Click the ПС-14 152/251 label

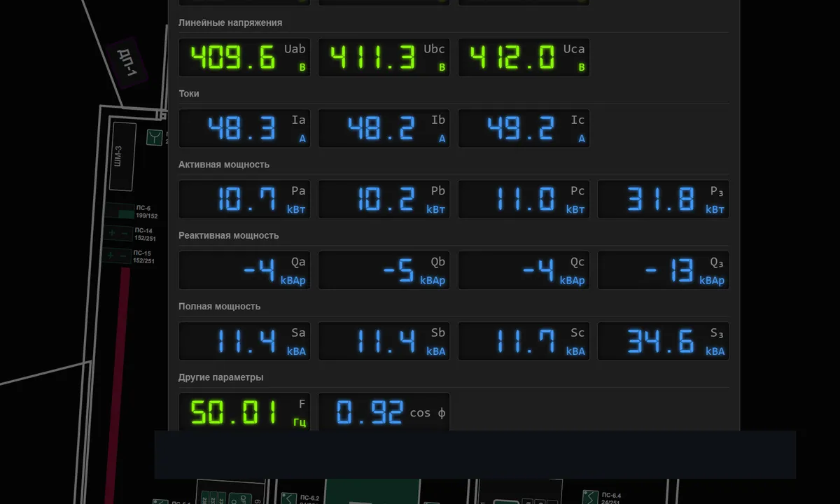[x=145, y=234]
